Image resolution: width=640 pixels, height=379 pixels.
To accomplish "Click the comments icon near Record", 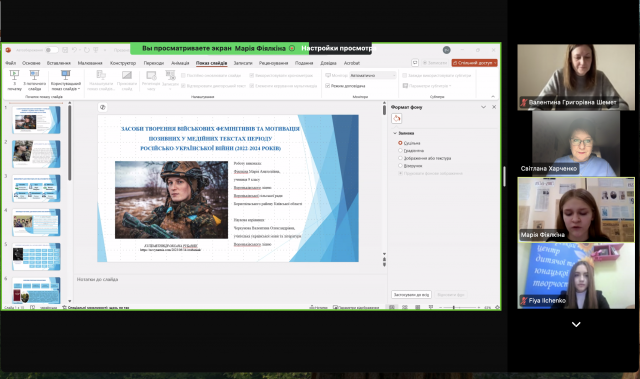I will point(415,62).
